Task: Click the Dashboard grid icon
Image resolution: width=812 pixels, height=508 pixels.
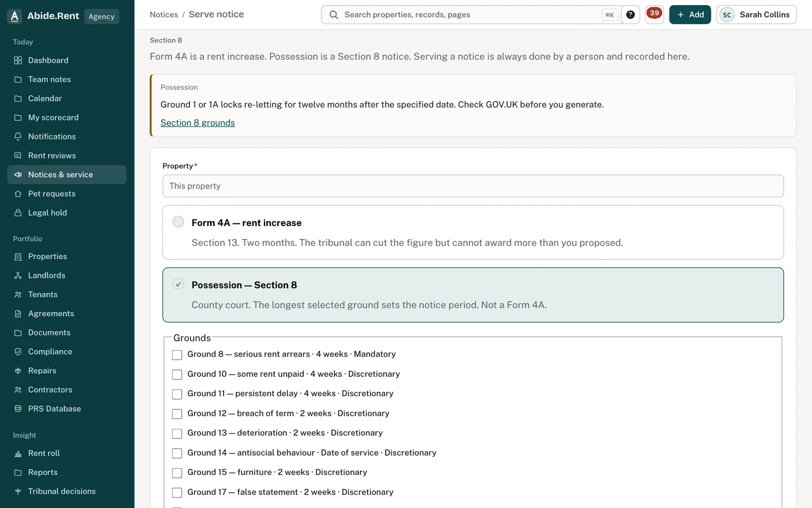Action: point(18,60)
